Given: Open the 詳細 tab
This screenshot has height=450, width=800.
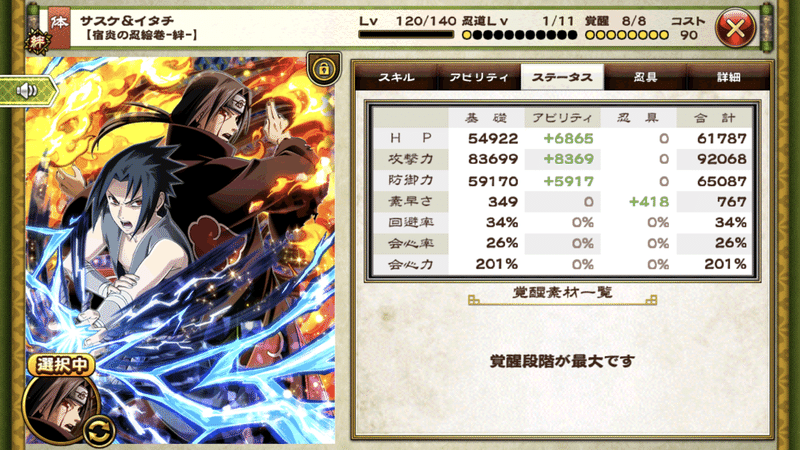Looking at the screenshot, I should pos(728,77).
